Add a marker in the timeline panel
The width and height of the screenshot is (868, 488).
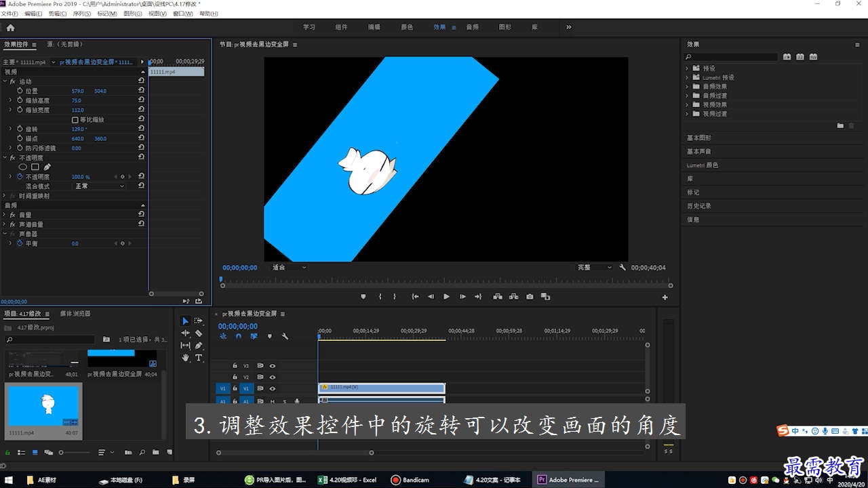[269, 336]
